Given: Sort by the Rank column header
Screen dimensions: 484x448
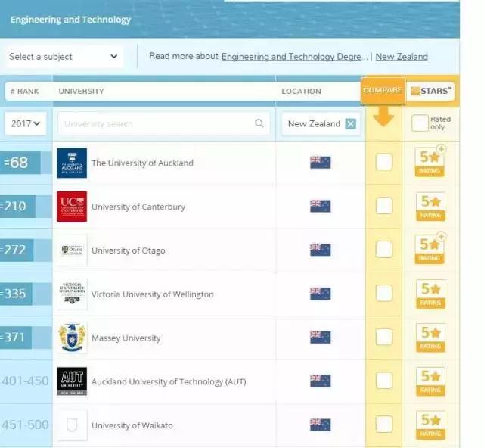Looking at the screenshot, I should tap(24, 92).
